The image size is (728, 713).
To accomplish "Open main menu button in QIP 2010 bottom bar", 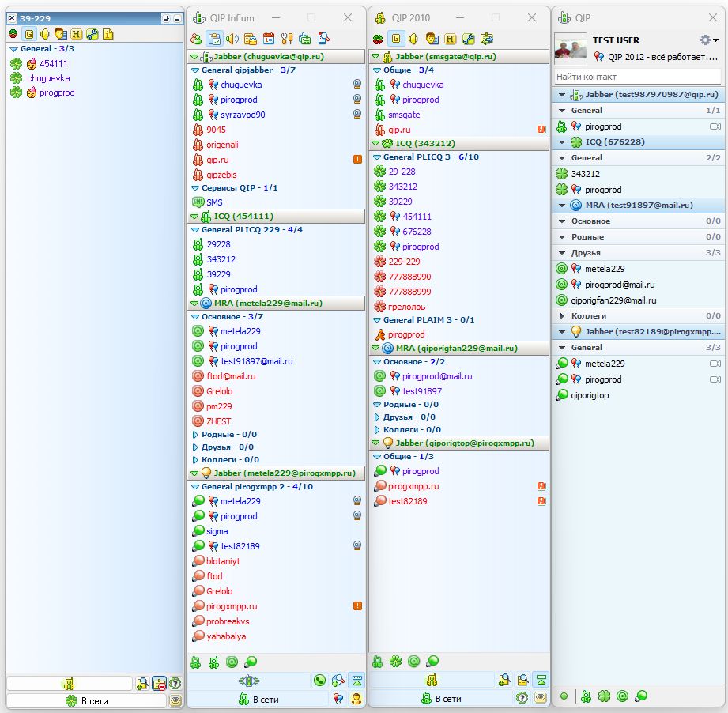I will tap(432, 680).
